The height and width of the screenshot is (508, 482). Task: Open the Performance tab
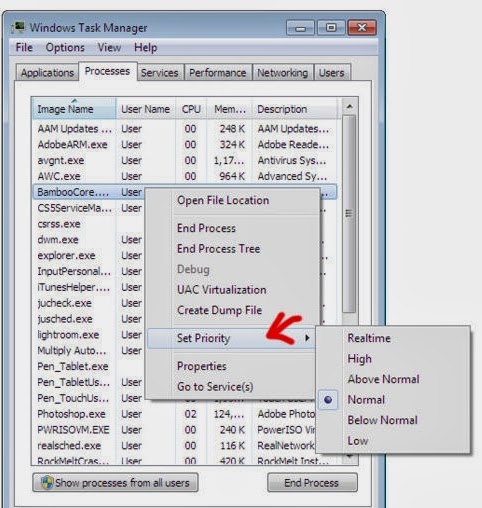point(218,73)
